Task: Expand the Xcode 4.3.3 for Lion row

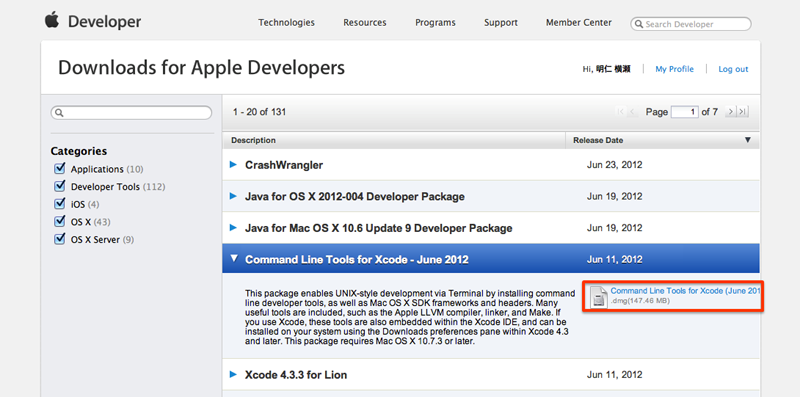Action: 234,374
